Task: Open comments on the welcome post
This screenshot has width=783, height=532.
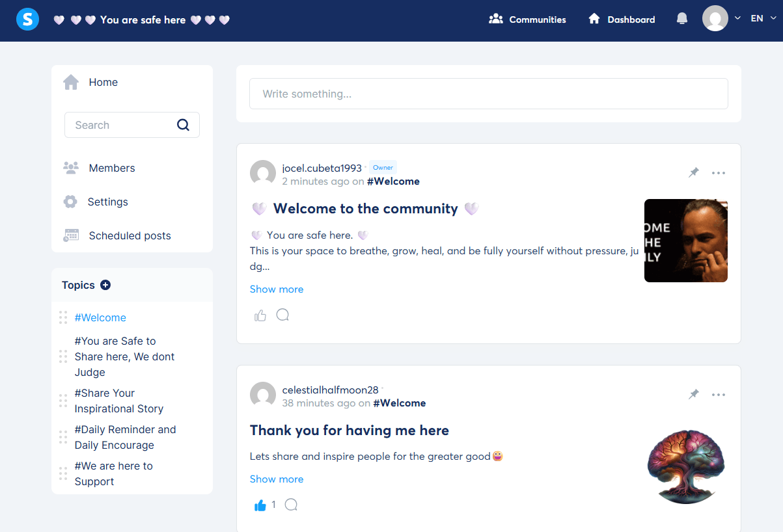Action: point(282,315)
